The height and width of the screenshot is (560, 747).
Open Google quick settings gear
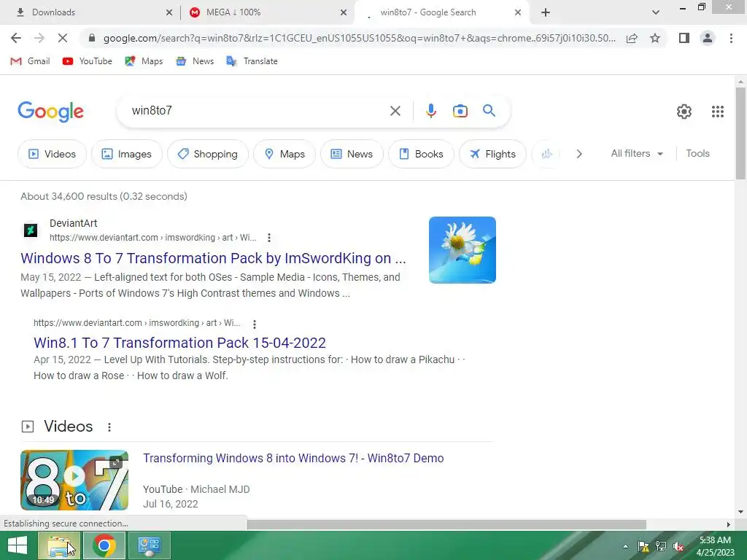click(684, 112)
